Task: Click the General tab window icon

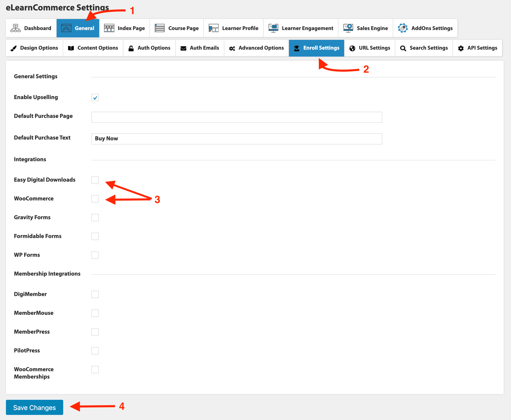Action: coord(66,28)
